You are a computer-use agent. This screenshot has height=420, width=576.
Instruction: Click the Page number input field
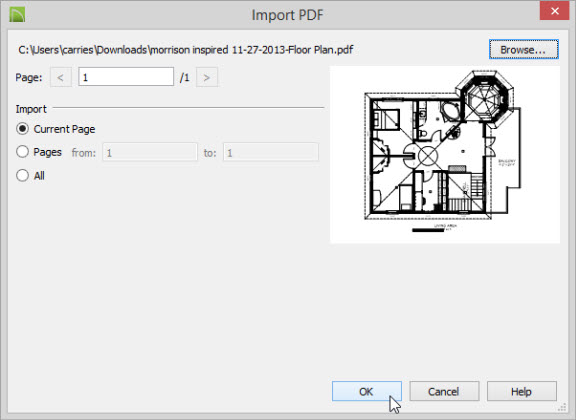126,77
